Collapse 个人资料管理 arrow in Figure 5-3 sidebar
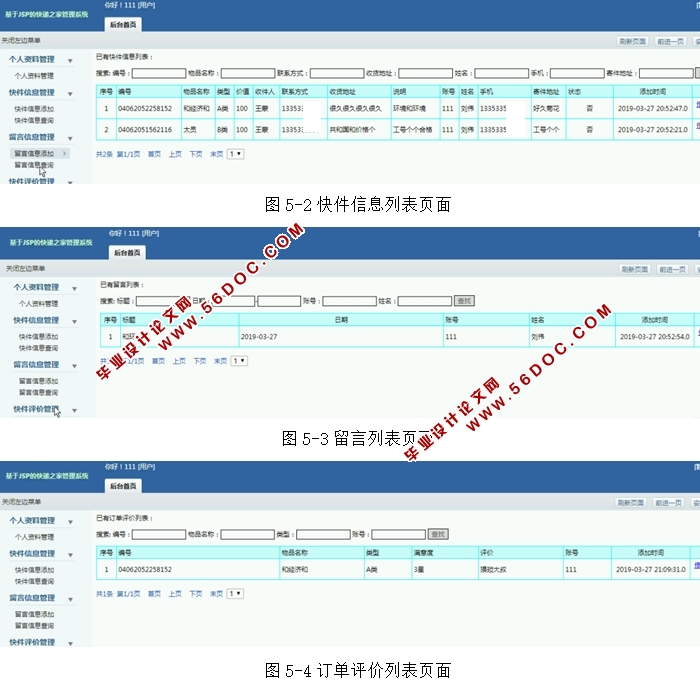700x700 pixels. (75, 288)
